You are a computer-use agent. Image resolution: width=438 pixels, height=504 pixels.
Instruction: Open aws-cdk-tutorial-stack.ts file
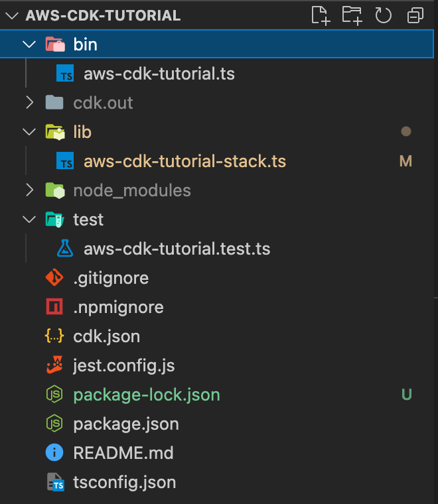click(184, 161)
